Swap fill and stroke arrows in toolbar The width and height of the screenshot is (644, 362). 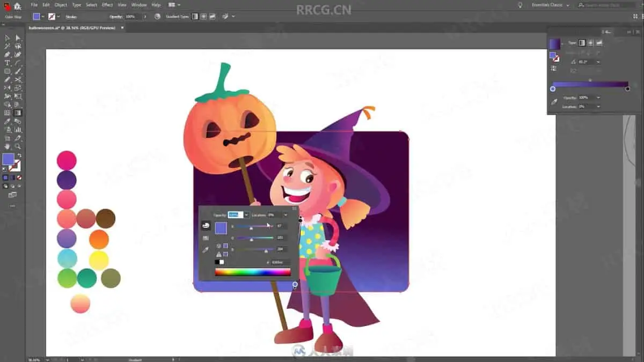pyautogui.click(x=19, y=155)
